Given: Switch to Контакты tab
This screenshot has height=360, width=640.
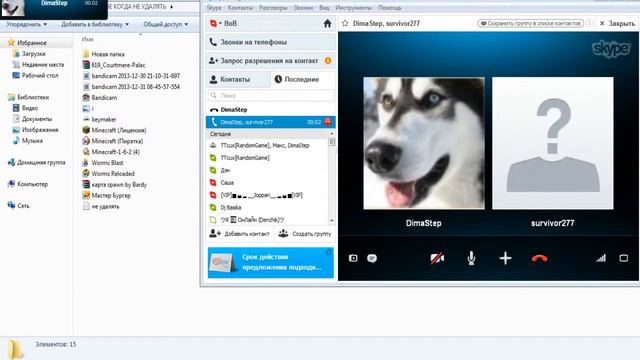Looking at the screenshot, I should click(x=238, y=80).
